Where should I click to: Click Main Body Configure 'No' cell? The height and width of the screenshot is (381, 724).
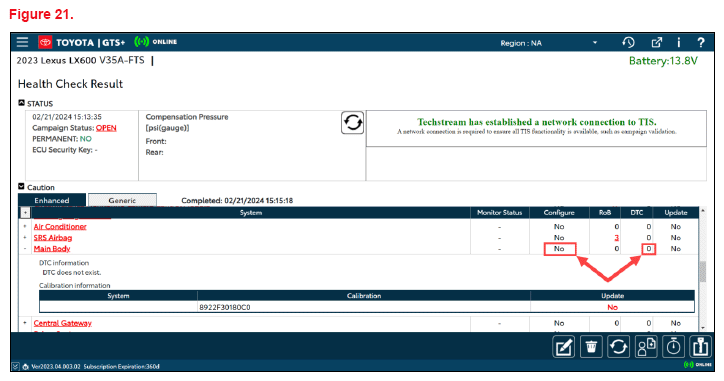pos(559,248)
